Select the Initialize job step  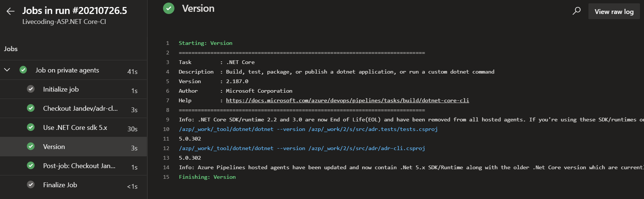point(74,89)
